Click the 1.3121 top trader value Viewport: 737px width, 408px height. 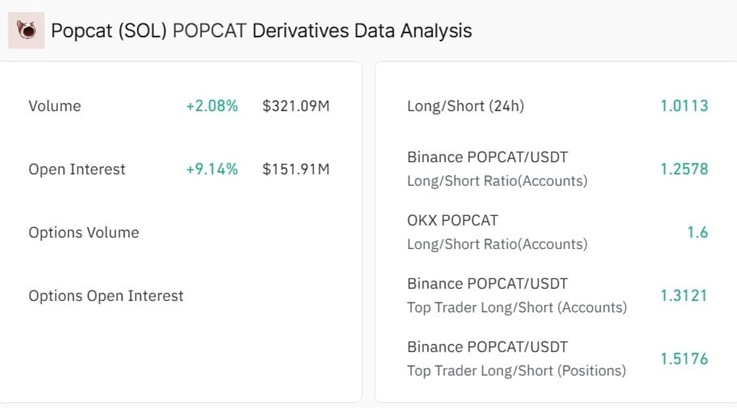684,296
